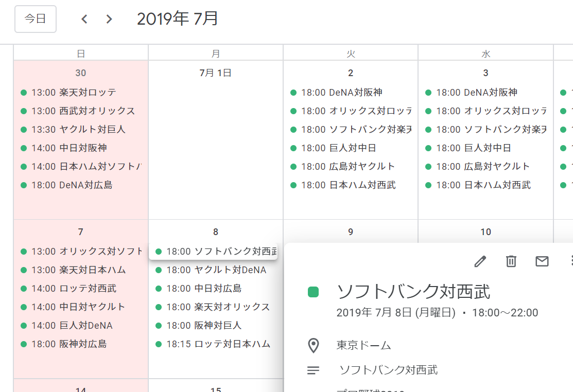Click the 2019年 7月 month heading
Image resolution: width=573 pixels, height=392 pixels.
pyautogui.click(x=178, y=19)
